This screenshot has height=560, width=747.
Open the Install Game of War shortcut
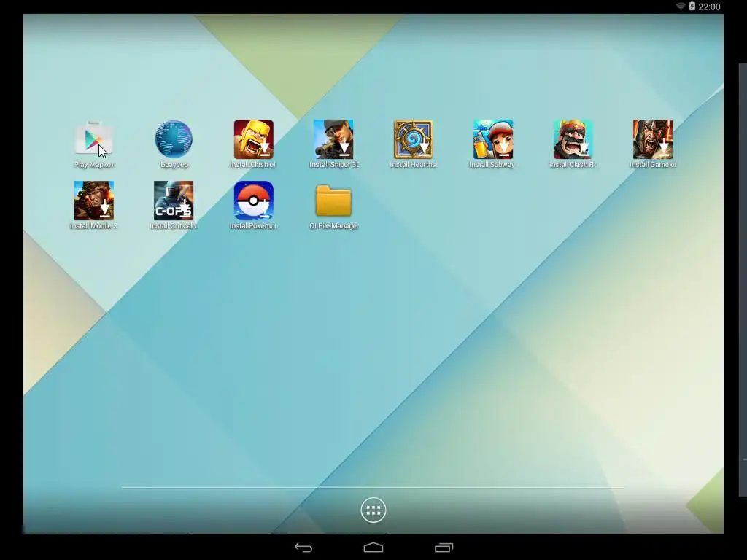[653, 139]
